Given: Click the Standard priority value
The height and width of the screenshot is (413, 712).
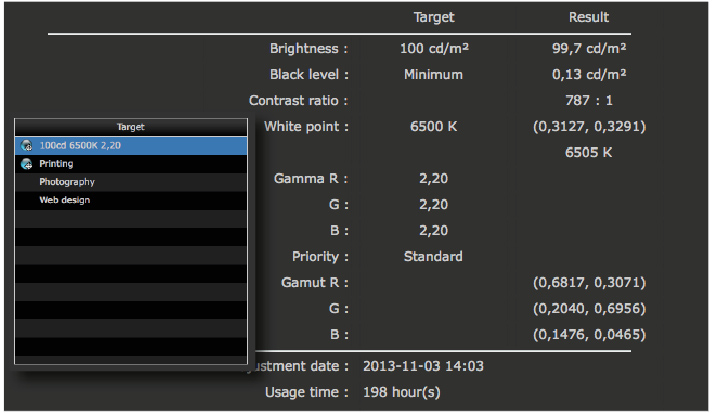Looking at the screenshot, I should tap(433, 256).
